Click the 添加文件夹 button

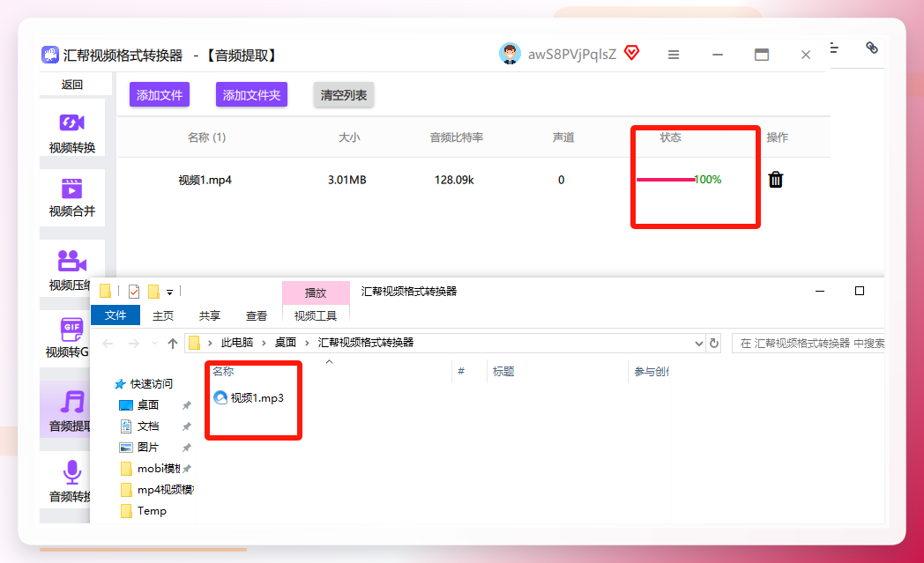(251, 95)
